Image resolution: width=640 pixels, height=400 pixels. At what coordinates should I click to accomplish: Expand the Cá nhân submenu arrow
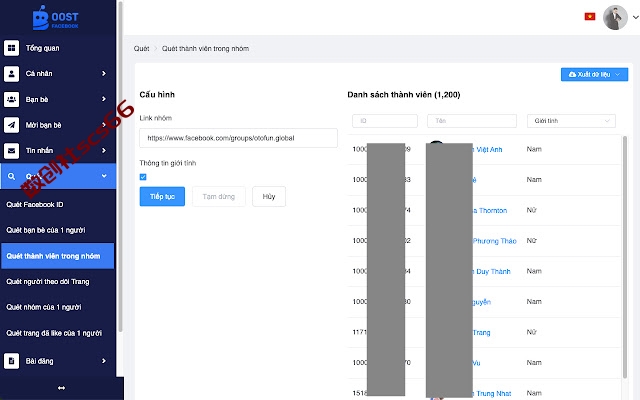click(x=104, y=73)
